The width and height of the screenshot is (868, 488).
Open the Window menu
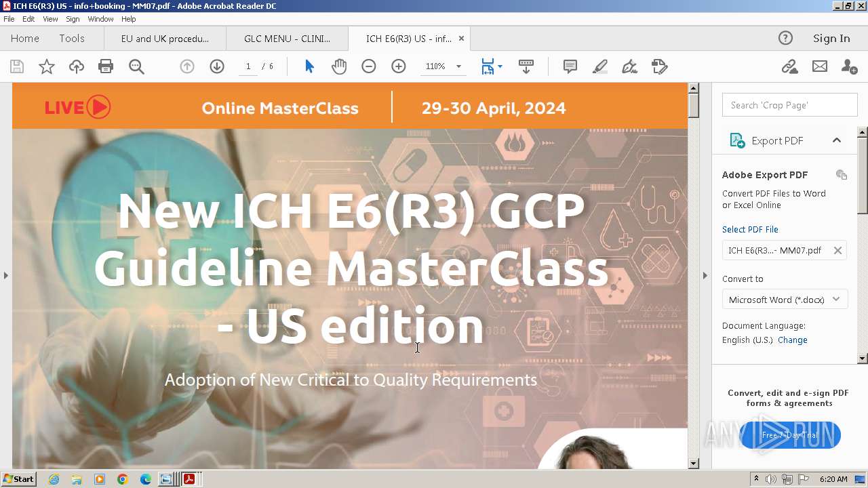coord(100,19)
